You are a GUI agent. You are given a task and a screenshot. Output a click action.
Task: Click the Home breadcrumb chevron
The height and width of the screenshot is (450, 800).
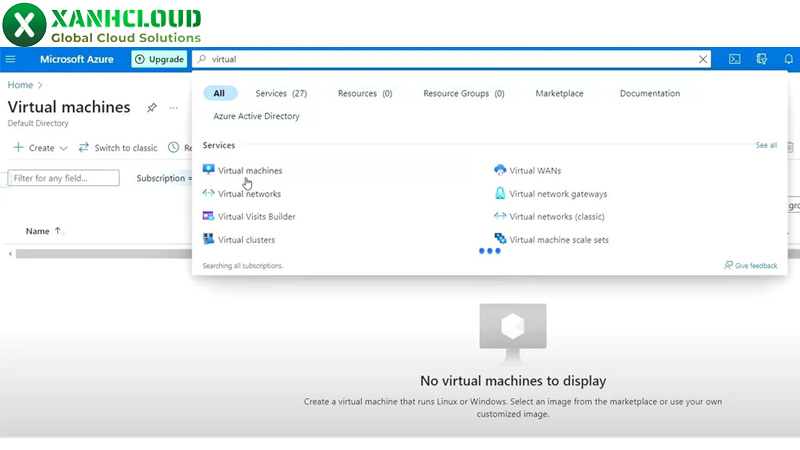(x=40, y=85)
